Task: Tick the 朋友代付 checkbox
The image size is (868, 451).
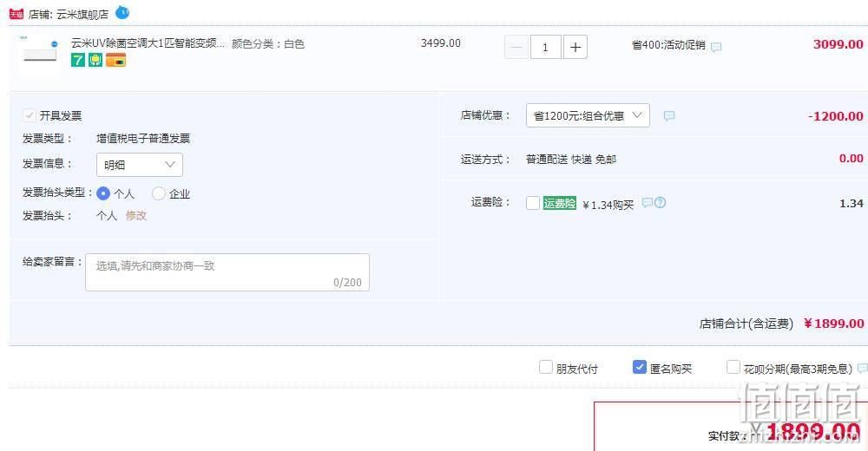Action: point(546,368)
